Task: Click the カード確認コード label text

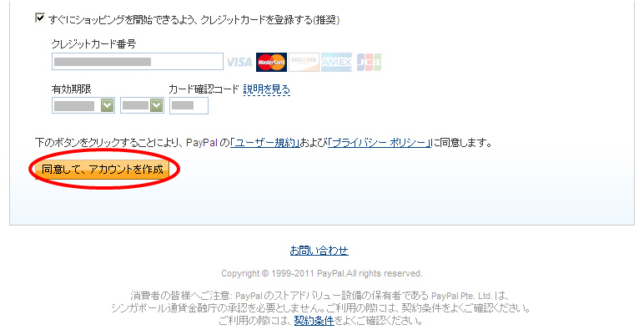Action: 204,89
